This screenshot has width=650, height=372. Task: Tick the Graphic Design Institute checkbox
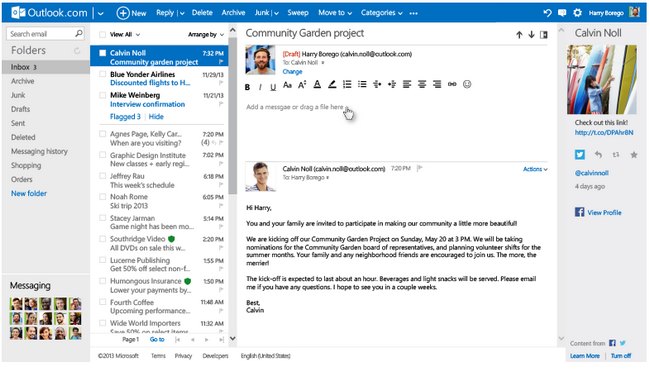point(102,155)
